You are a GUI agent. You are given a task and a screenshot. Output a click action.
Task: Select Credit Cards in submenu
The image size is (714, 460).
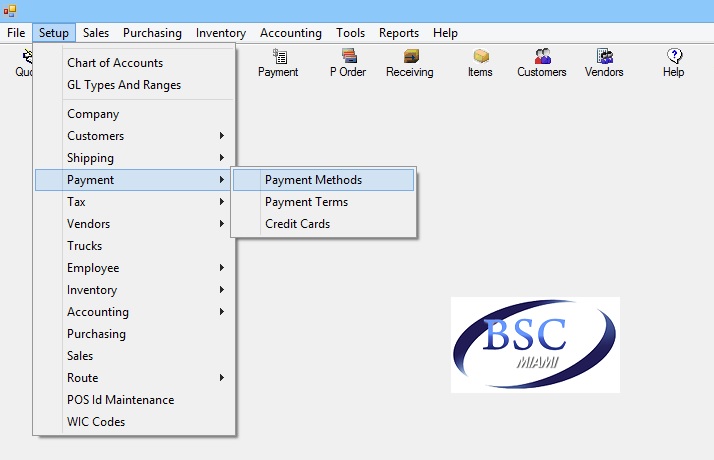(324, 224)
